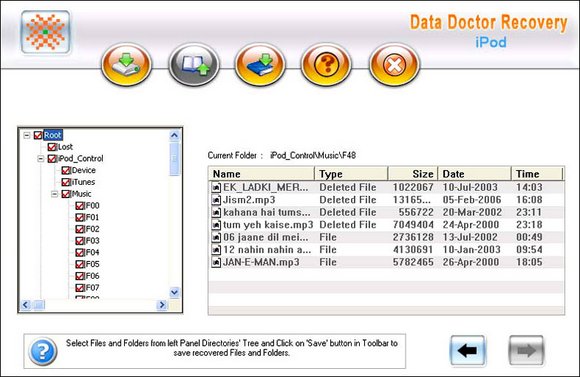Click the open book toolbar icon
Viewport: 580px width, 377px height.
pyautogui.click(x=194, y=65)
